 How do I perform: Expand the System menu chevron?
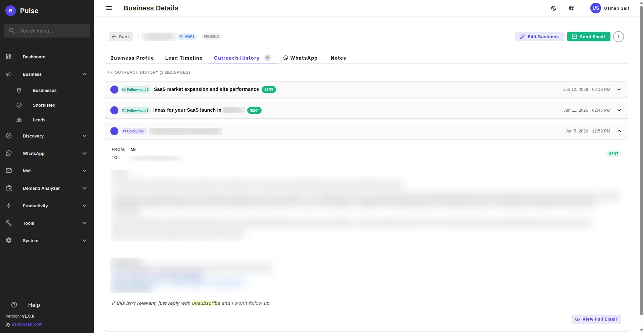coord(85,240)
